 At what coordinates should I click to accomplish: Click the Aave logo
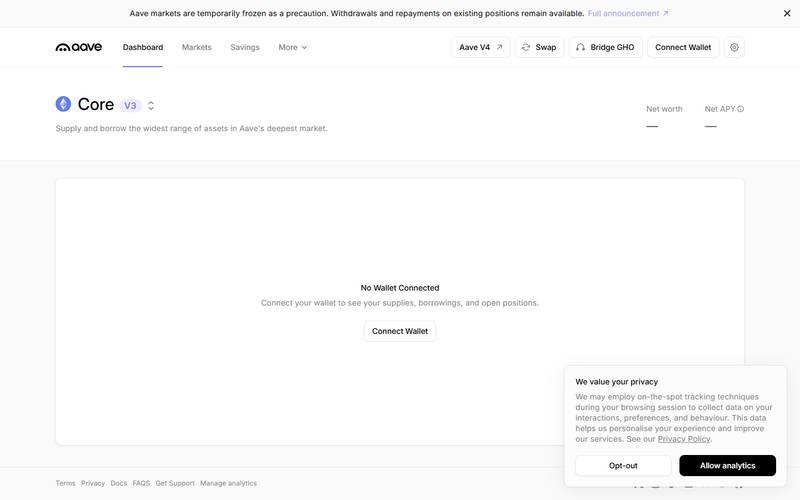79,47
